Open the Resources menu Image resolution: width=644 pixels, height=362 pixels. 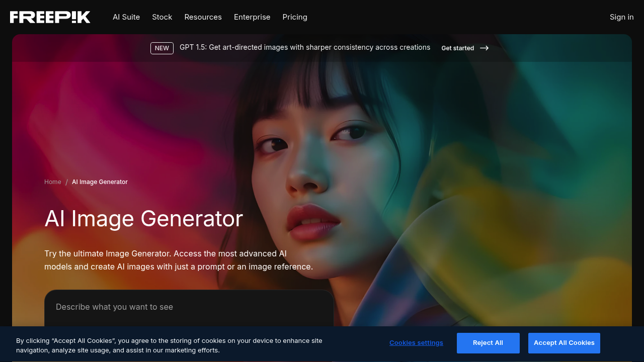(x=203, y=17)
